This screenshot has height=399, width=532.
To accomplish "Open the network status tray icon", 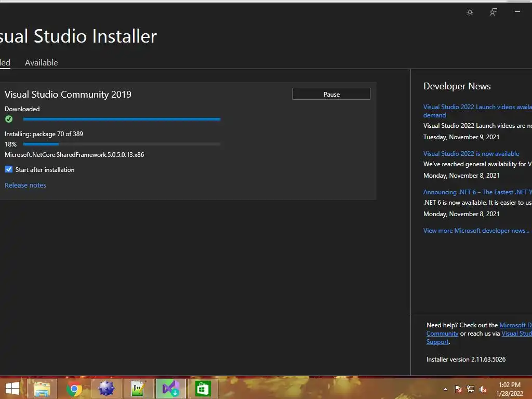I will [x=471, y=389].
